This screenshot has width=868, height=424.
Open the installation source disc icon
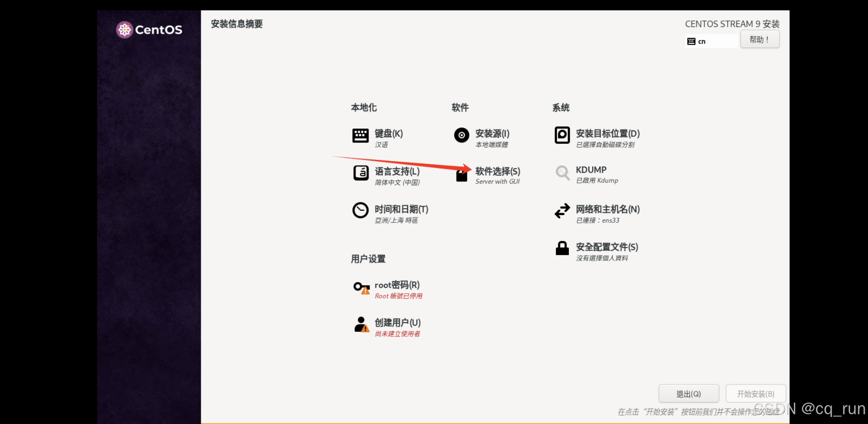click(461, 135)
